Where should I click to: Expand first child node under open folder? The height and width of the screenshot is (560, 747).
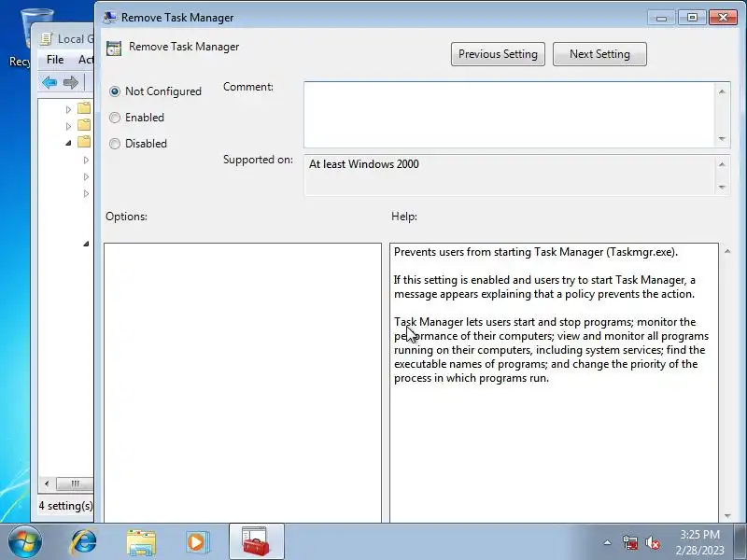pos(86,160)
